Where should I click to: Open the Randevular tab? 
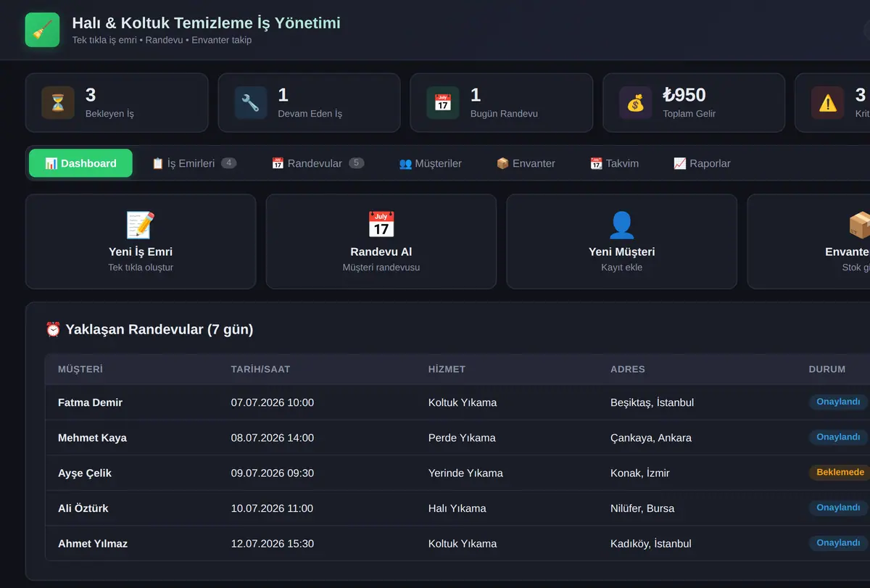pyautogui.click(x=318, y=163)
